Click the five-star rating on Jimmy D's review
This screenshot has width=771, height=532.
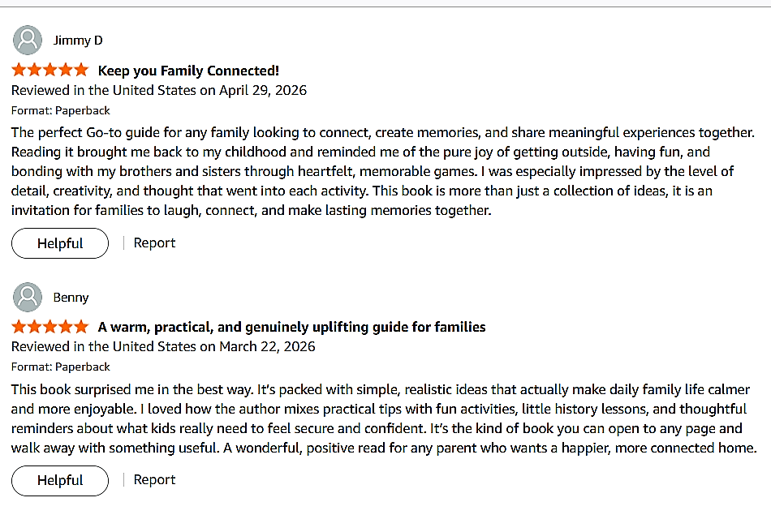[x=50, y=70]
